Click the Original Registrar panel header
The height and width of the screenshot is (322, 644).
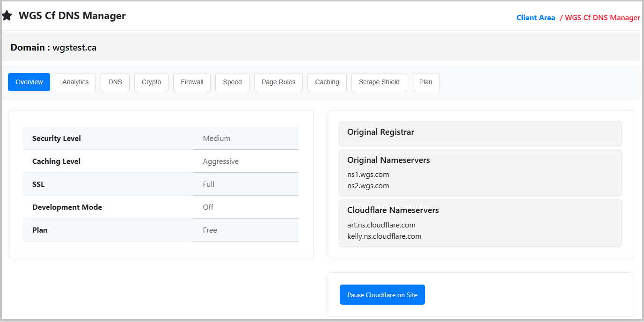[381, 132]
